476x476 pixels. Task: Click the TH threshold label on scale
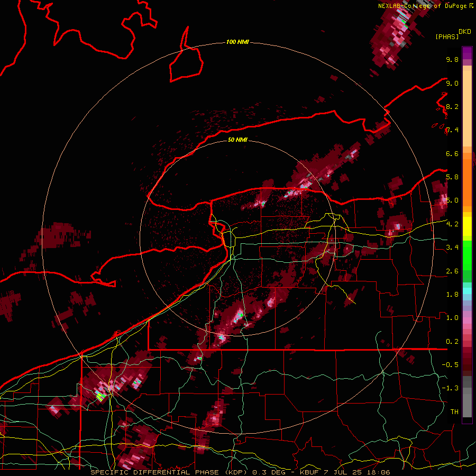(x=454, y=412)
